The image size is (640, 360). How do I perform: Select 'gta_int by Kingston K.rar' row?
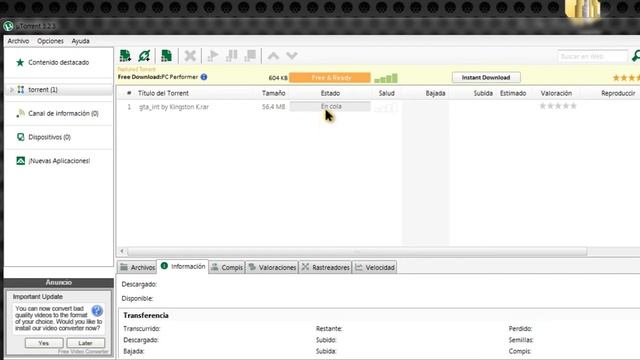click(x=378, y=107)
